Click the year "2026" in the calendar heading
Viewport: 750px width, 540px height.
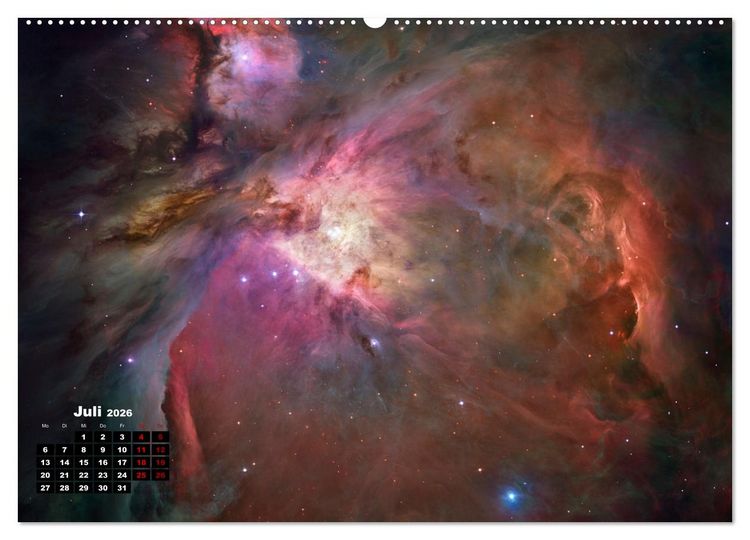tap(120, 413)
